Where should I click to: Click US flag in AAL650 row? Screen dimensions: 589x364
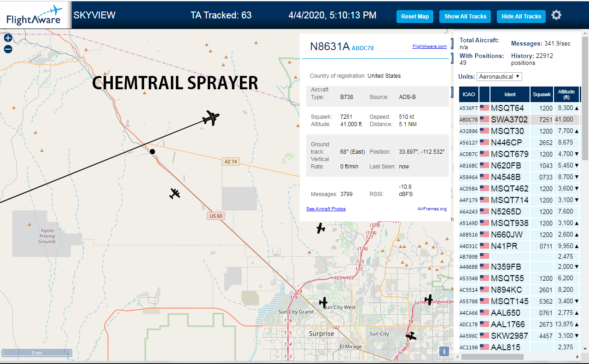coord(484,312)
